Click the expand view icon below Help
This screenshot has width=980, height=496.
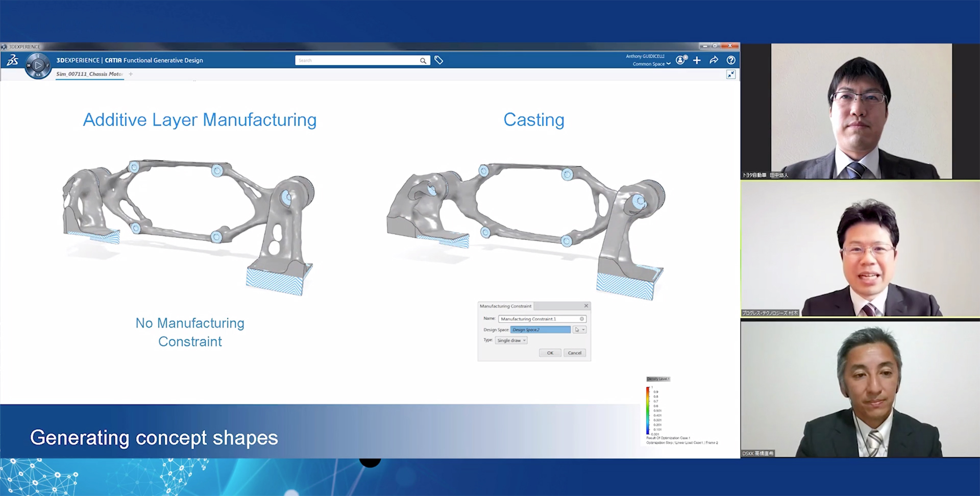[731, 75]
